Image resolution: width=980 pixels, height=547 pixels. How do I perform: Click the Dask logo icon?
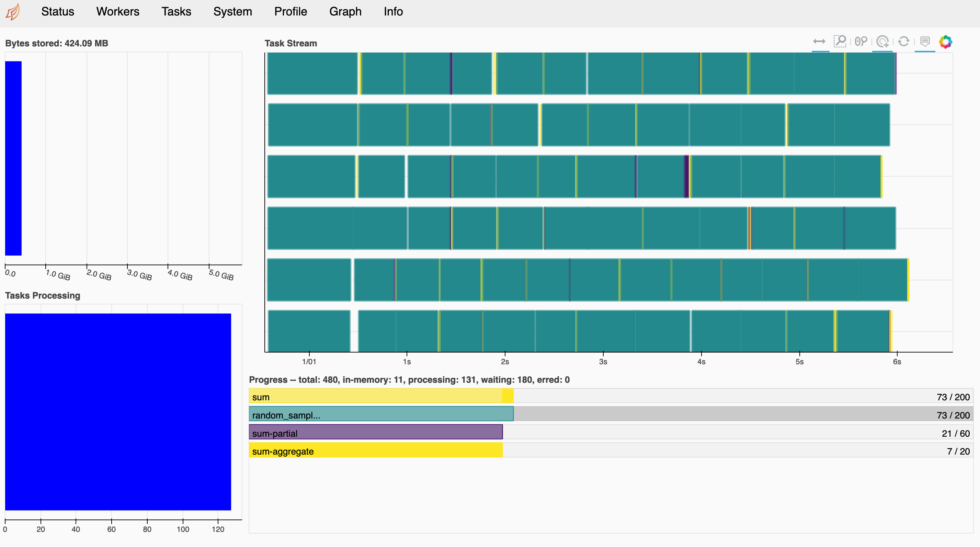pos(13,12)
